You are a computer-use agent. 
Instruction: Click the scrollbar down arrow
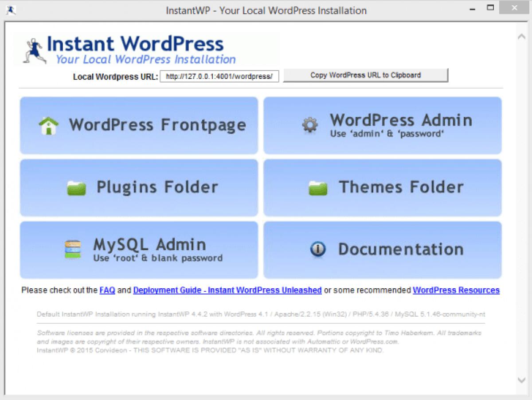coord(522,380)
